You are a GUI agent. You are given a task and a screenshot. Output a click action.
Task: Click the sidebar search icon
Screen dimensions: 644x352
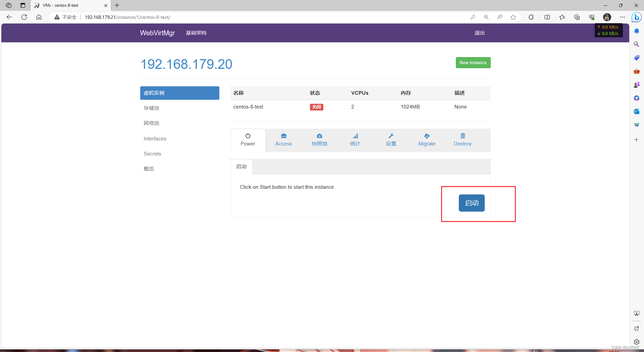click(x=636, y=44)
